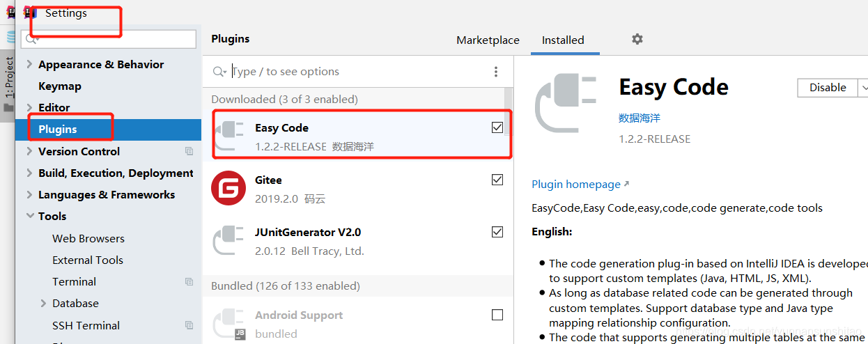Expand the Database node under Tools
The width and height of the screenshot is (868, 344).
point(43,303)
